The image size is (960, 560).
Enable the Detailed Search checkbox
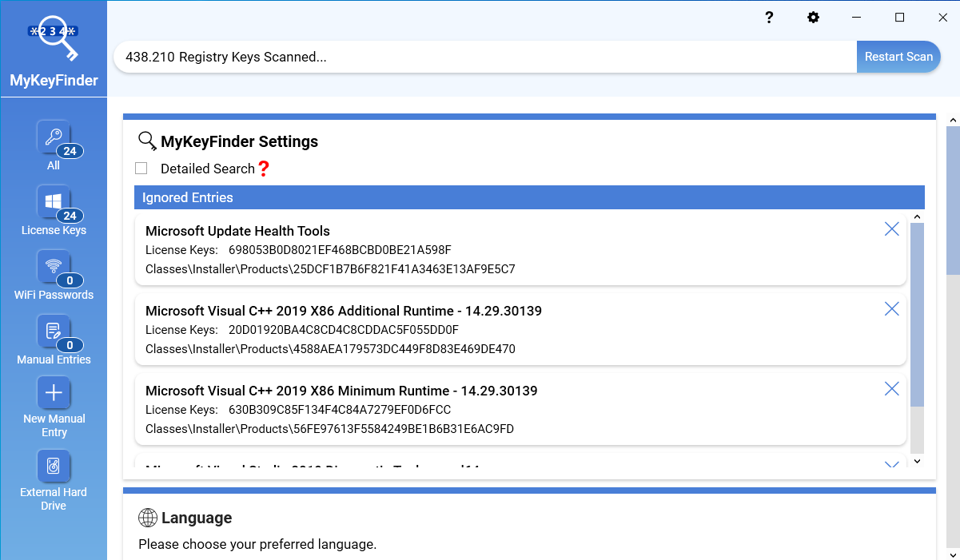tap(141, 169)
